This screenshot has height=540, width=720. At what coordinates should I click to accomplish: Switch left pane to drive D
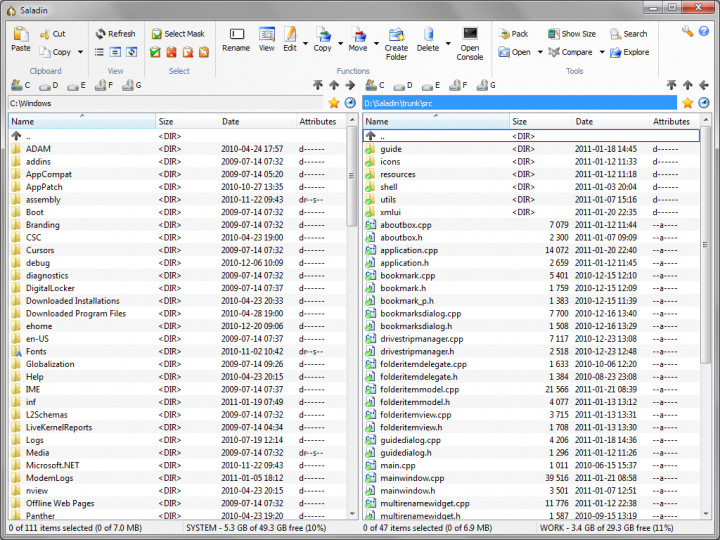(49, 85)
